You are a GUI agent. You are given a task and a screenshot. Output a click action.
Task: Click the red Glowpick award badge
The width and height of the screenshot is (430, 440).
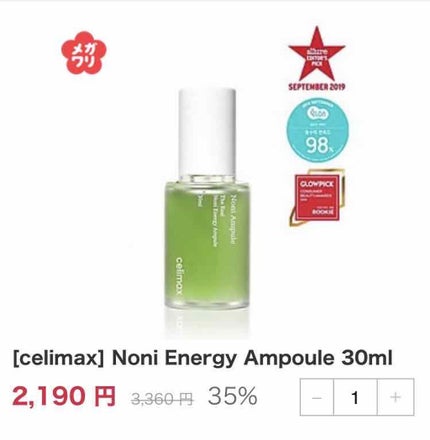pos(317,197)
